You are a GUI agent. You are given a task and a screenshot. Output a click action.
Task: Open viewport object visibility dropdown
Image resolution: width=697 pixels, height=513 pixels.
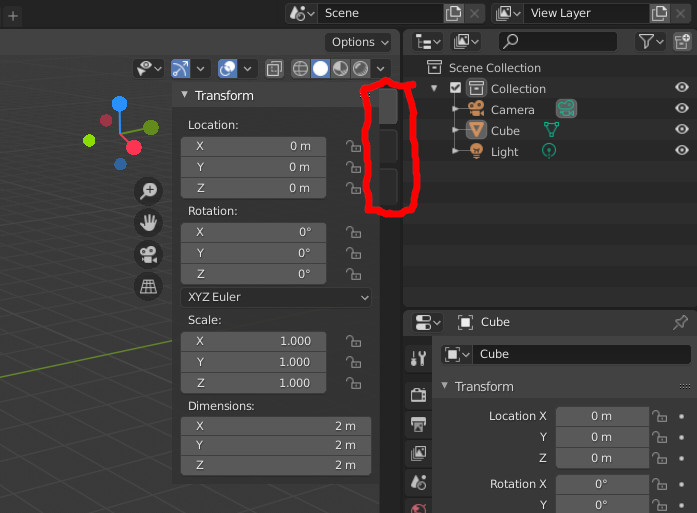(x=148, y=69)
